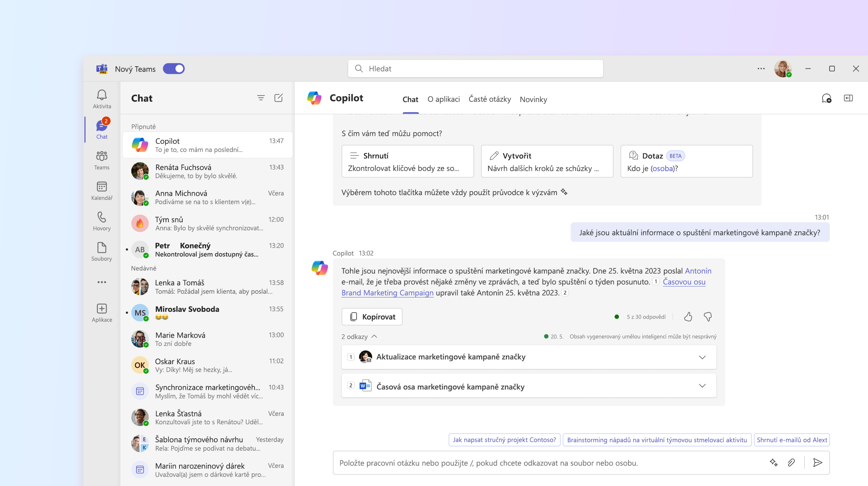
Task: Click citation number 2 in the answer
Action: 565,293
